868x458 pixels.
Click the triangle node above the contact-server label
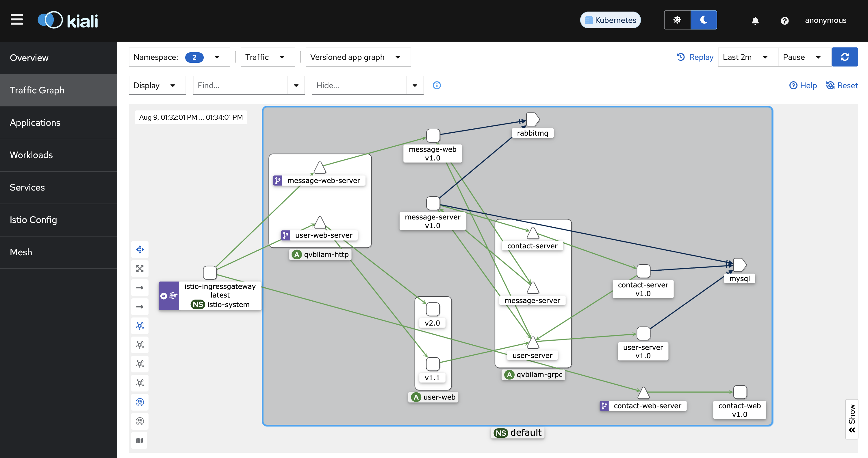533,233
